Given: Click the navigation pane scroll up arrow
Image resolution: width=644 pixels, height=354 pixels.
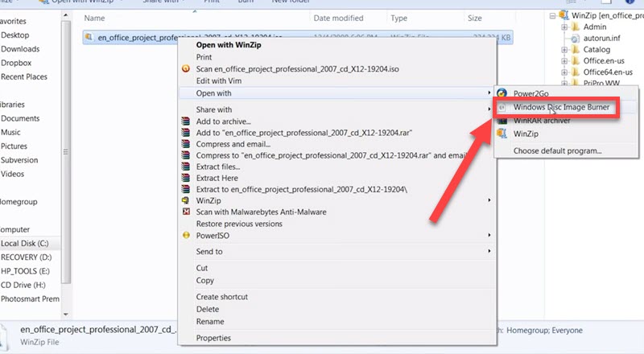Looking at the screenshot, I should [66, 15].
